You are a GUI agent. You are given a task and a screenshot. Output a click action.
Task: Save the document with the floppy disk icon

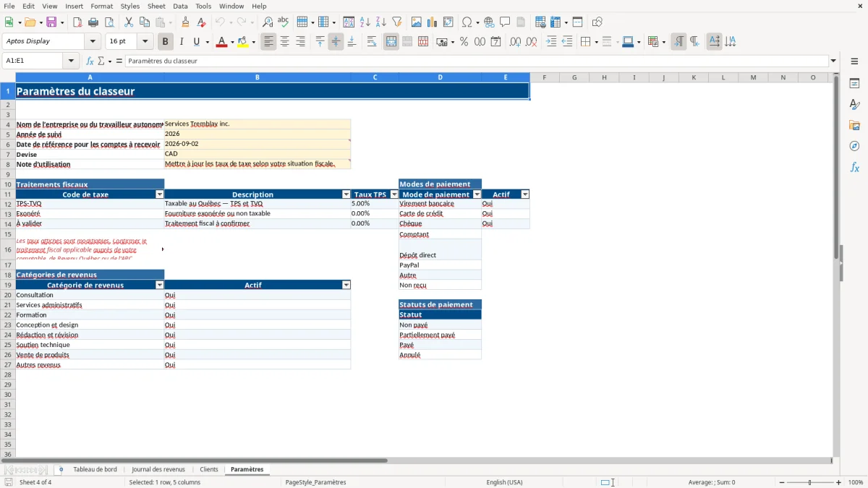point(51,22)
